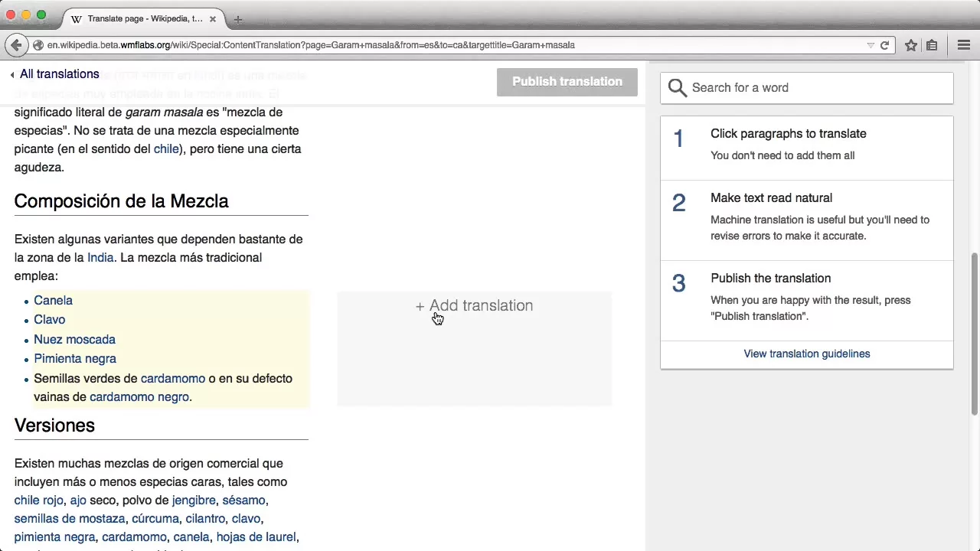Screen dimensions: 980x551
Task: Open the cardamomo negro link
Action: pyautogui.click(x=139, y=397)
